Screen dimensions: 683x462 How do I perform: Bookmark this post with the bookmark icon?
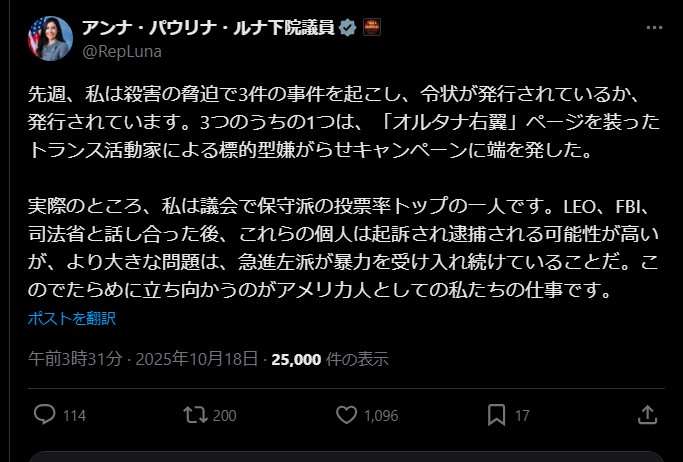(496, 415)
